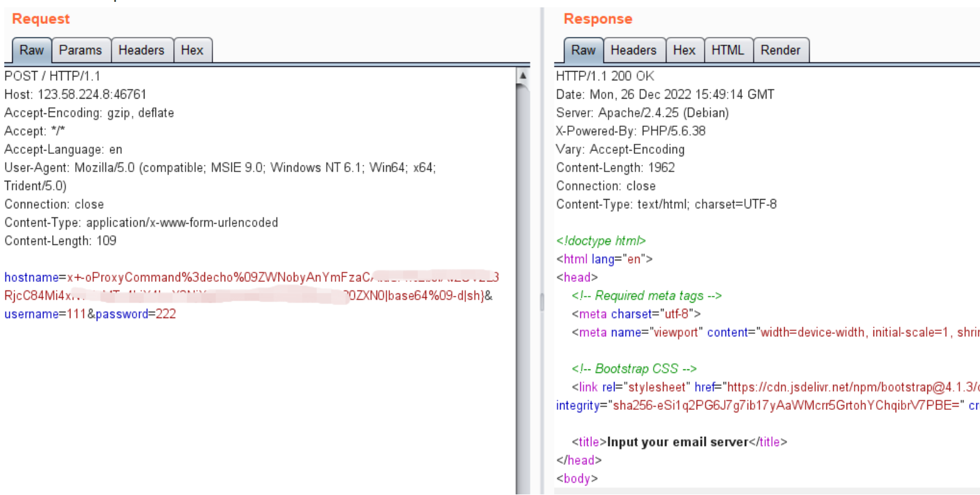Switch to the Response Headers tab
Viewport: 980px width, 495px height.
634,50
